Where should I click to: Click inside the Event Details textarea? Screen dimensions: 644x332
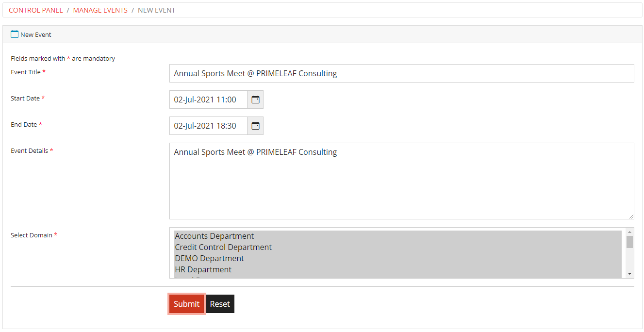(401, 181)
